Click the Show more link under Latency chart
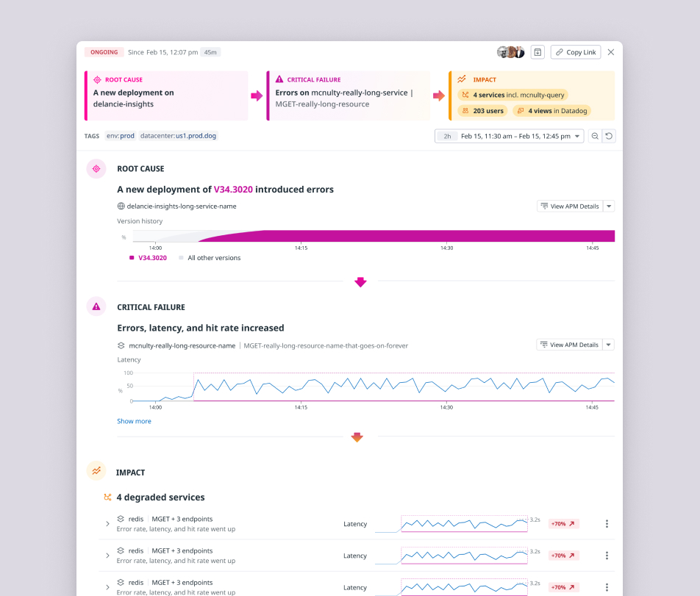The width and height of the screenshot is (700, 596). (134, 421)
